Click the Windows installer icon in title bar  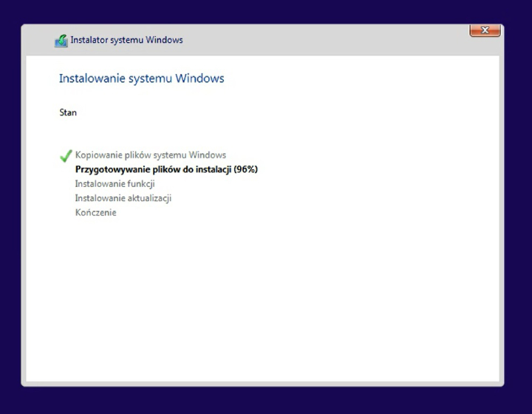pyautogui.click(x=61, y=41)
